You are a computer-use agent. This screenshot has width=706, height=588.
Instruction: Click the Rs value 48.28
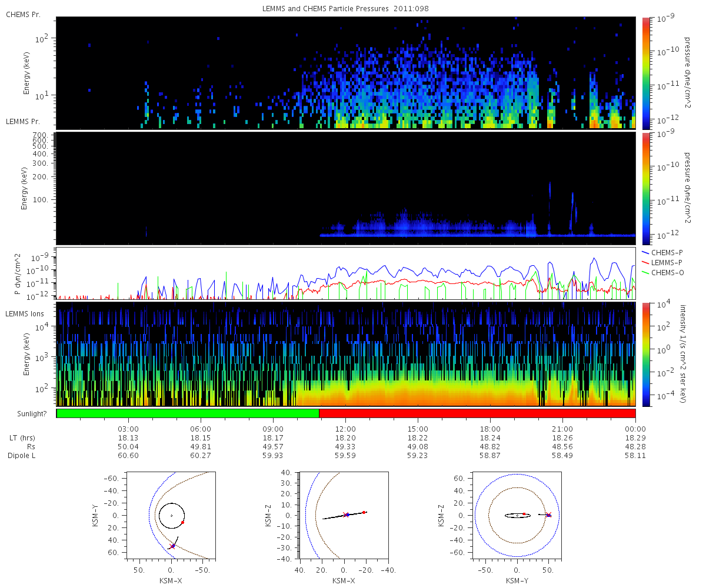coord(635,447)
